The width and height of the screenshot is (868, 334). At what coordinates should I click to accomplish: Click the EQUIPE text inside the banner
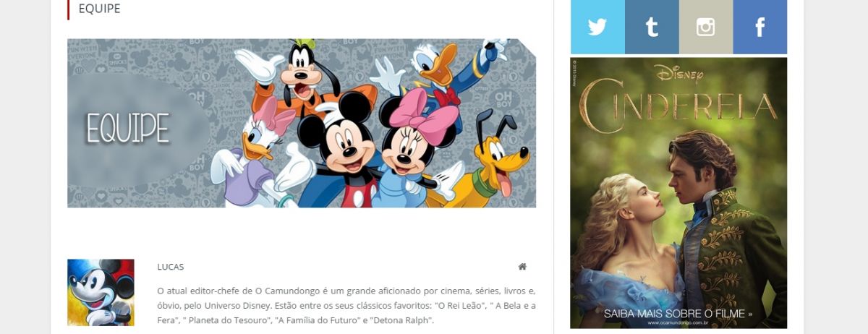coord(128,129)
